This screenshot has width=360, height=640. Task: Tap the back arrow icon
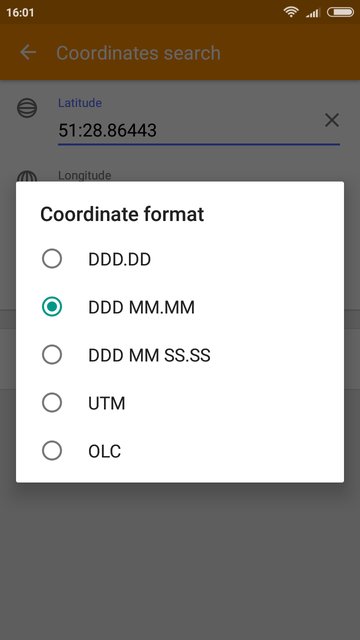coord(28,53)
